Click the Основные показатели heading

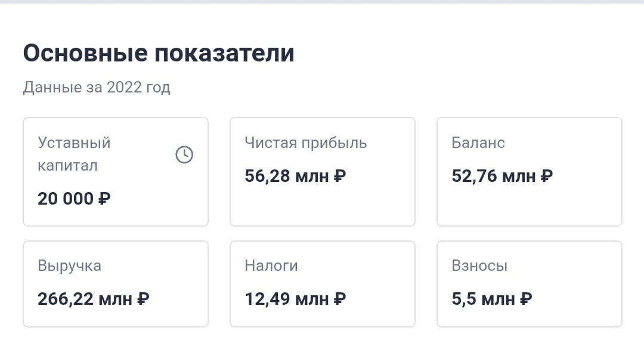coord(159,53)
